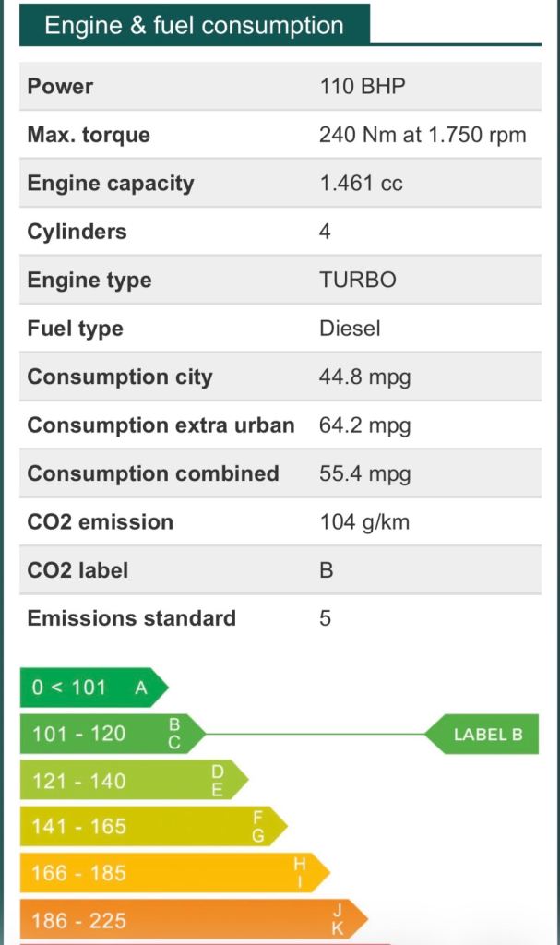This screenshot has width=560, height=945.
Task: Click the Cylinders row
Action: pyautogui.click(x=280, y=232)
